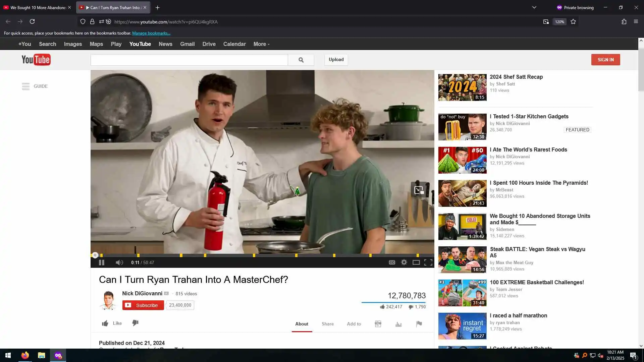The image size is (644, 362).
Task: Click the search magnifier button
Action: 301,60
